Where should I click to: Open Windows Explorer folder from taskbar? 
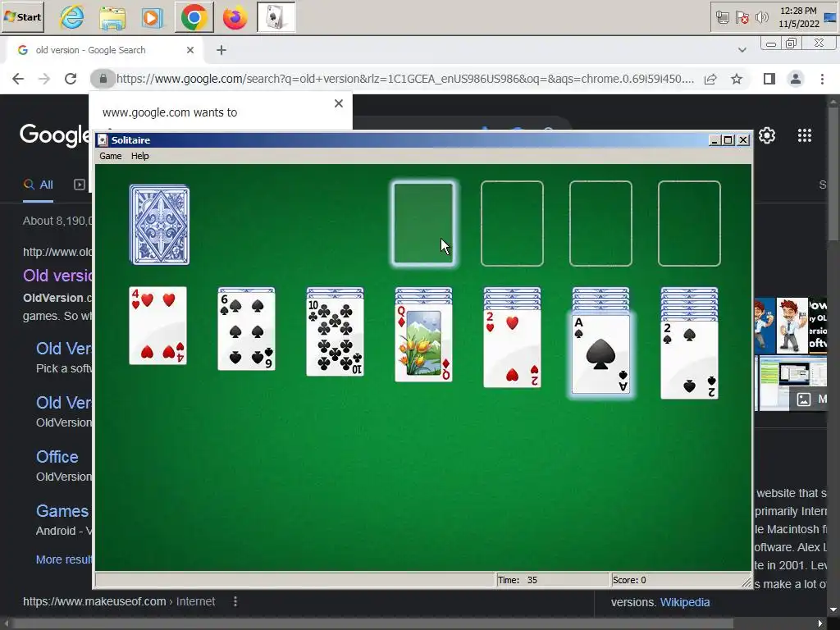[x=112, y=17]
